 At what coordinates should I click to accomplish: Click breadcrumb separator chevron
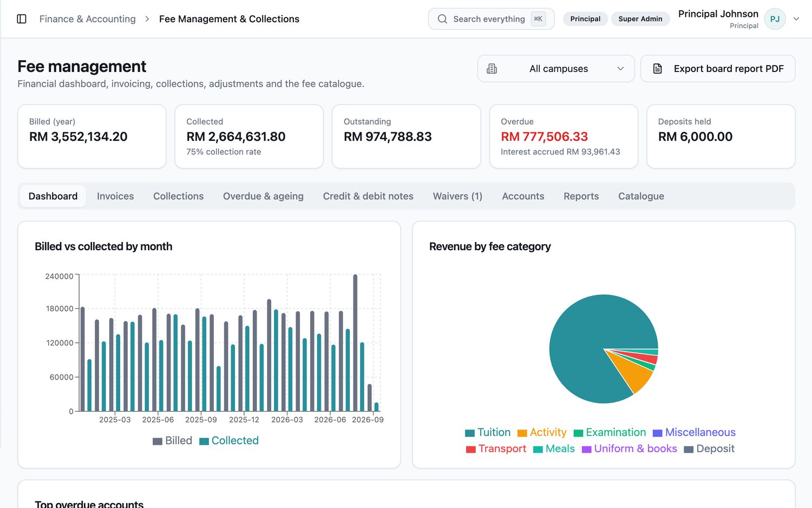pyautogui.click(x=147, y=19)
